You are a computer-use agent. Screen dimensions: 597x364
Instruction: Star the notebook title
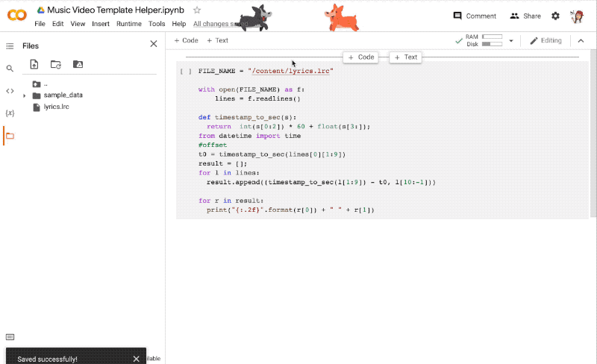point(197,10)
